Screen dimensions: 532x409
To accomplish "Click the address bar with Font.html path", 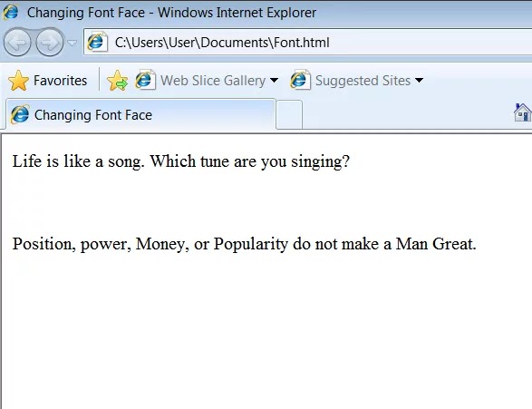I will pos(307,43).
